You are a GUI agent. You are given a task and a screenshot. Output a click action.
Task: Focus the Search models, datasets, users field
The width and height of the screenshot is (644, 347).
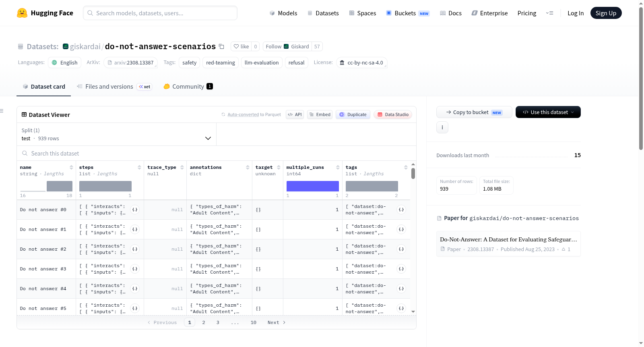160,13
